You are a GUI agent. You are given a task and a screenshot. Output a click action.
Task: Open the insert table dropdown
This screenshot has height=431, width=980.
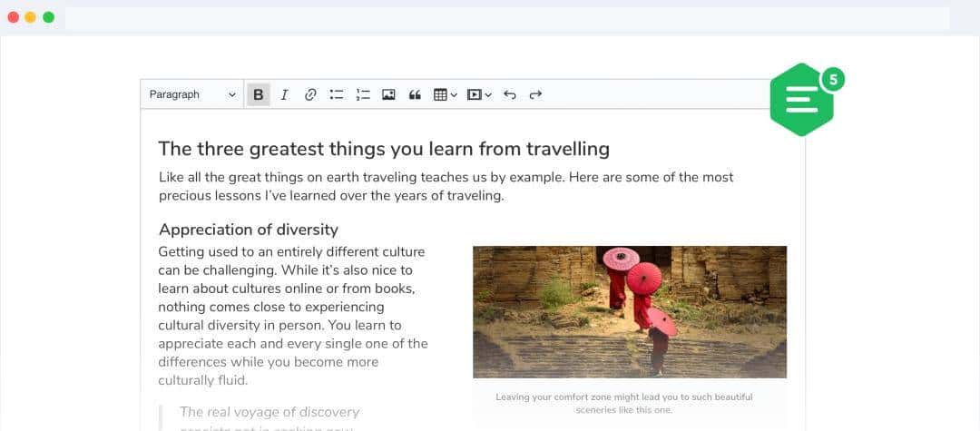[x=445, y=94]
